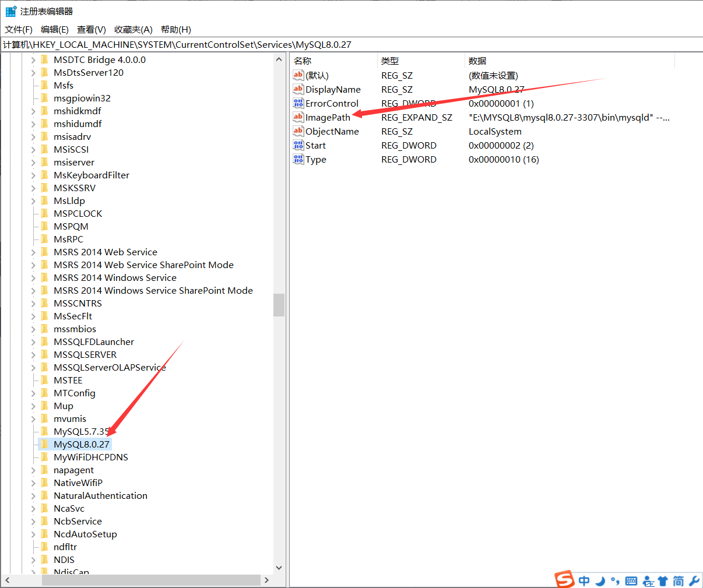Click the ErrorControl REG_DWORD icon

[297, 103]
